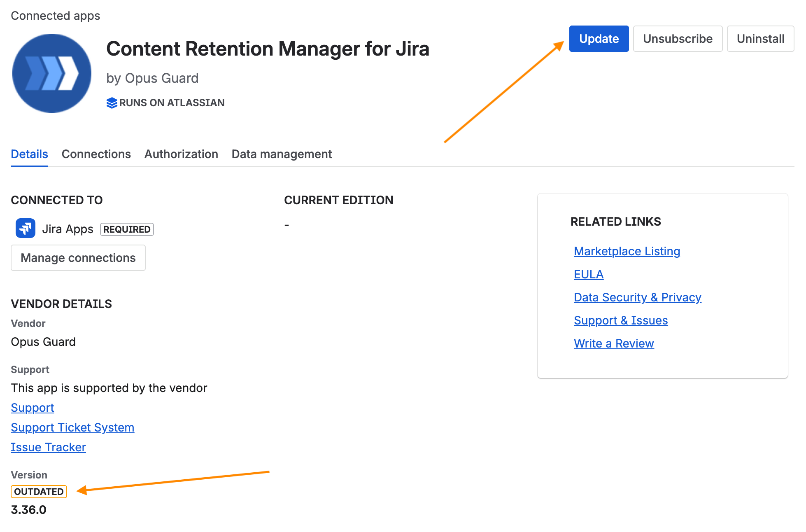The width and height of the screenshot is (806, 532).
Task: Select the Details tab
Action: (x=29, y=154)
